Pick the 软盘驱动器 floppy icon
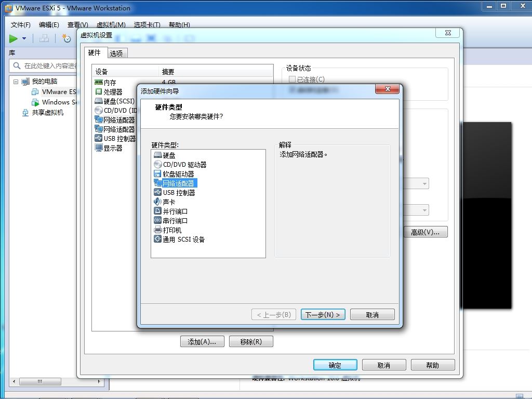This screenshot has height=399, width=532. (158, 174)
